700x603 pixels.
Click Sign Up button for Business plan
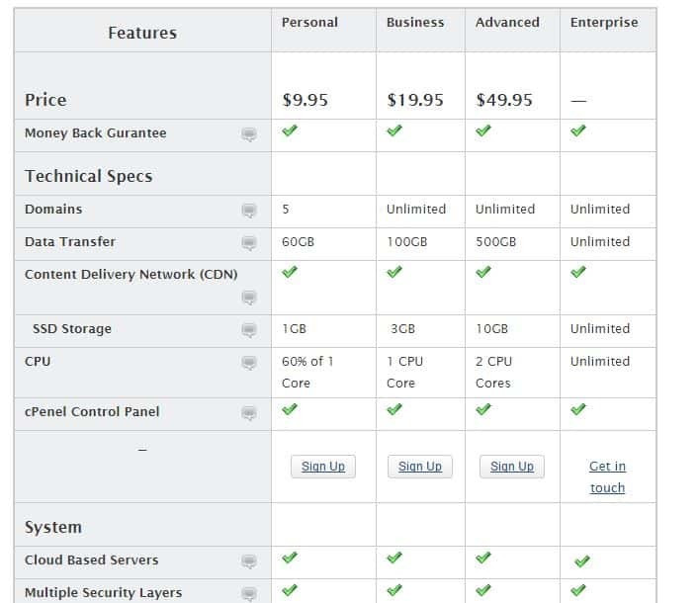pyautogui.click(x=420, y=467)
